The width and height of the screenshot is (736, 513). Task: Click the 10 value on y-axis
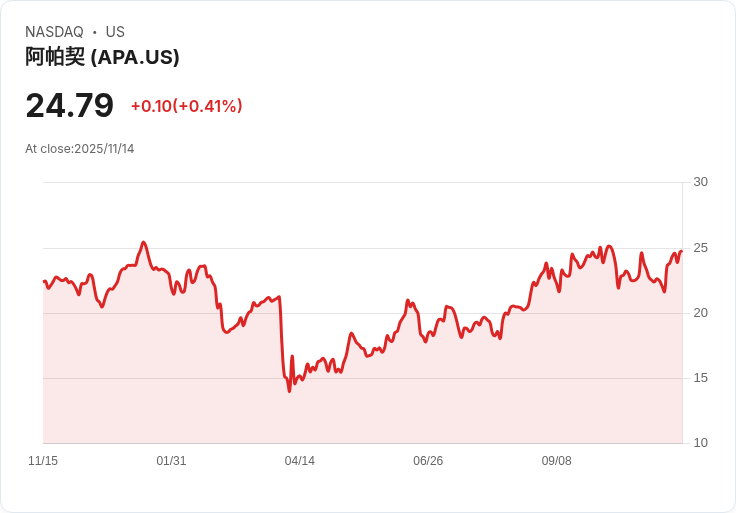coord(700,443)
